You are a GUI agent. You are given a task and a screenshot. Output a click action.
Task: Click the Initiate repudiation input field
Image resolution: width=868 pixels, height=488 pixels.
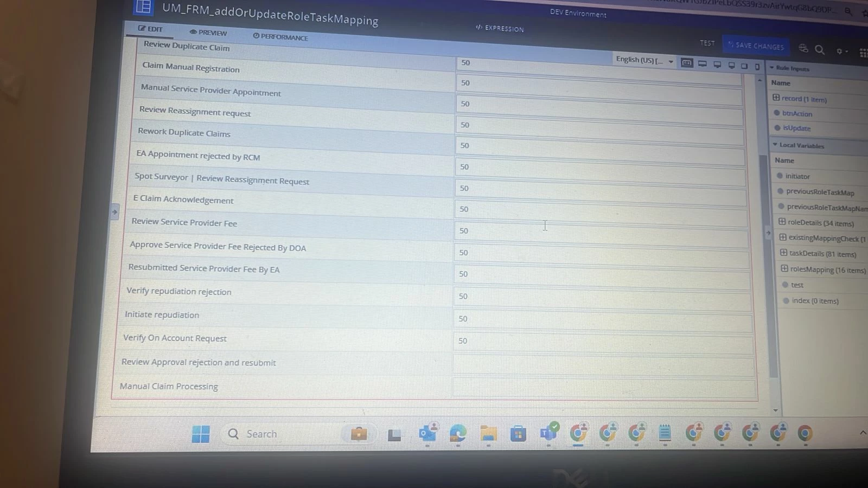[x=603, y=322]
